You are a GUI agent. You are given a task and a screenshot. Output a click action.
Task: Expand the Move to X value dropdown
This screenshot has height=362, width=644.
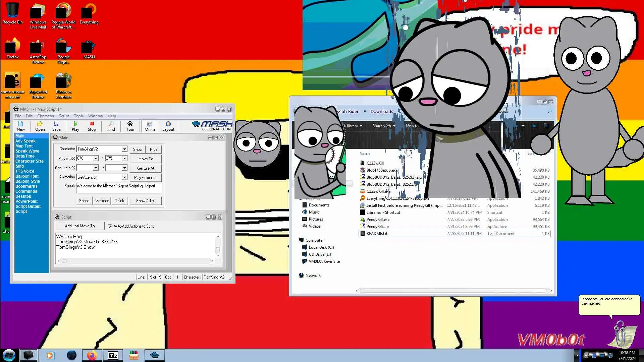(x=96, y=159)
